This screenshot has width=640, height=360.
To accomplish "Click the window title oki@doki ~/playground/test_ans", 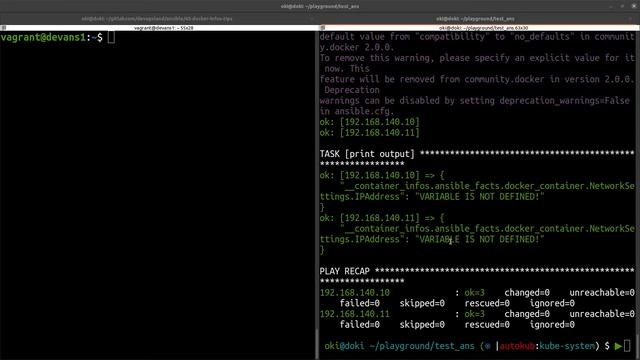I will [x=320, y=6].
